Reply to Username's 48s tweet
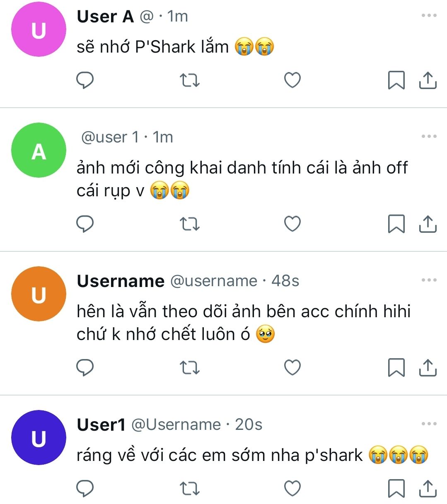 click(85, 367)
